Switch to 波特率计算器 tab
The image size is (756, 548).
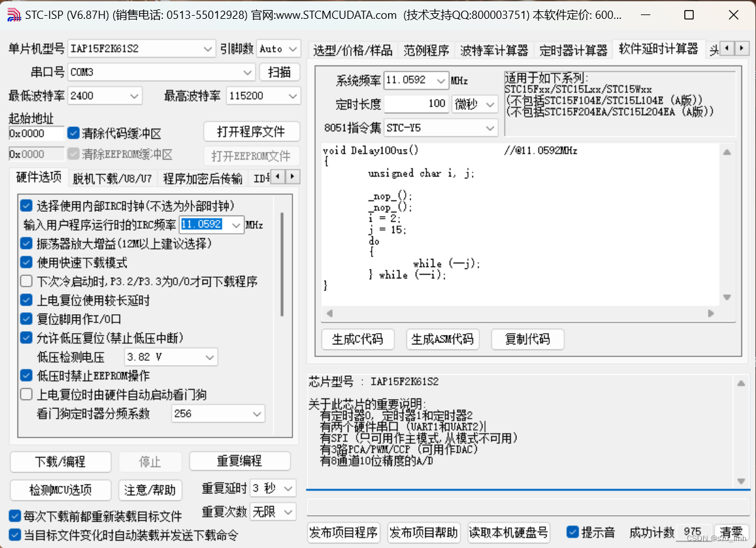point(494,51)
